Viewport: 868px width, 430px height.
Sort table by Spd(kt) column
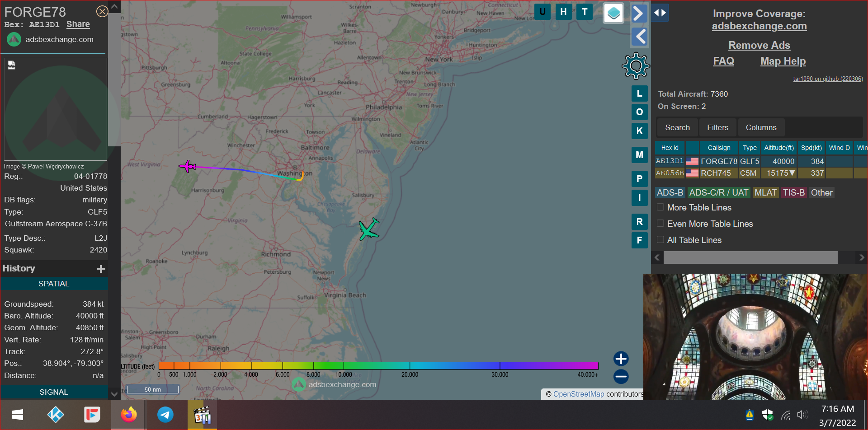point(811,148)
